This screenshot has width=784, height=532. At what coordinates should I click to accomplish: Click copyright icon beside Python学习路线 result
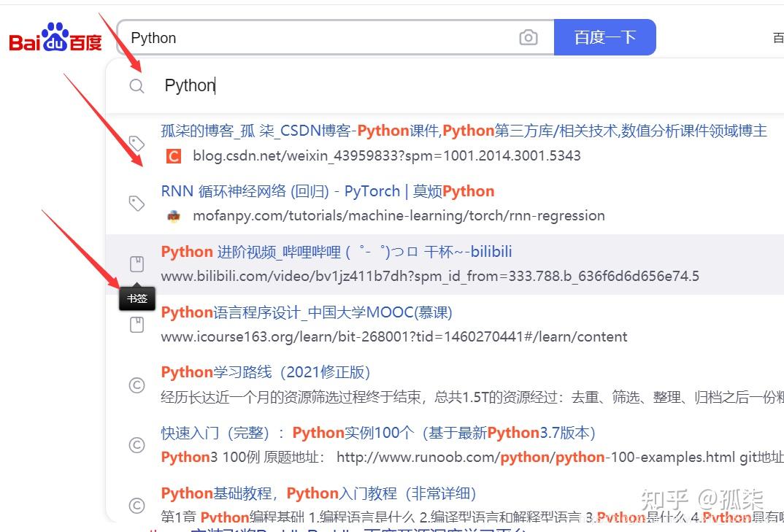coord(137,385)
